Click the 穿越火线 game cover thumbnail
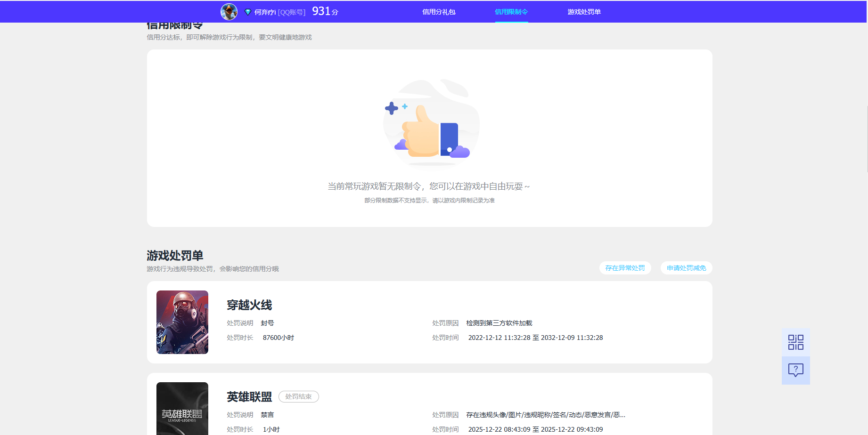 [182, 322]
